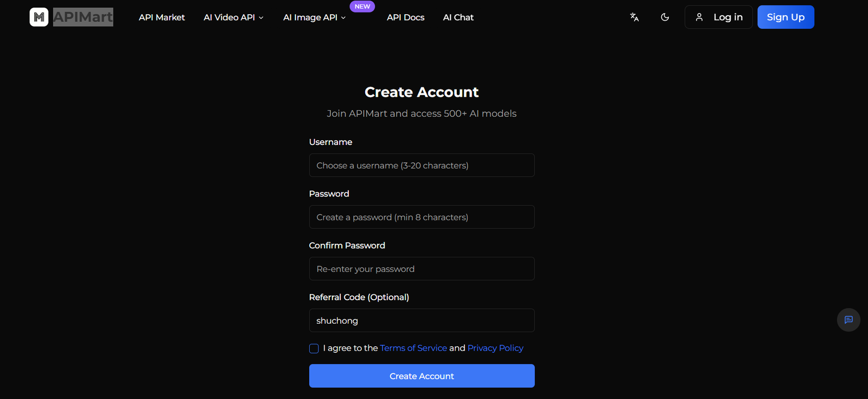Open the AI Chat menu item

click(458, 17)
